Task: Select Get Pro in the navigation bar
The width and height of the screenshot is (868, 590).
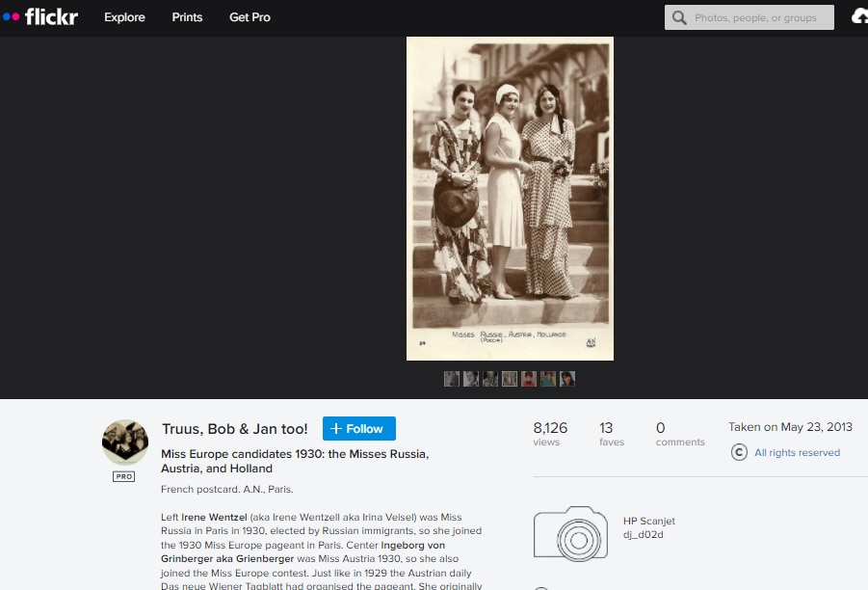Action: point(250,17)
